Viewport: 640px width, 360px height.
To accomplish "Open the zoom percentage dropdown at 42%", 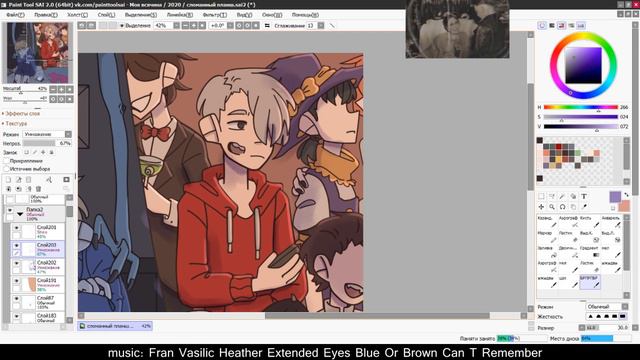I will point(176,26).
